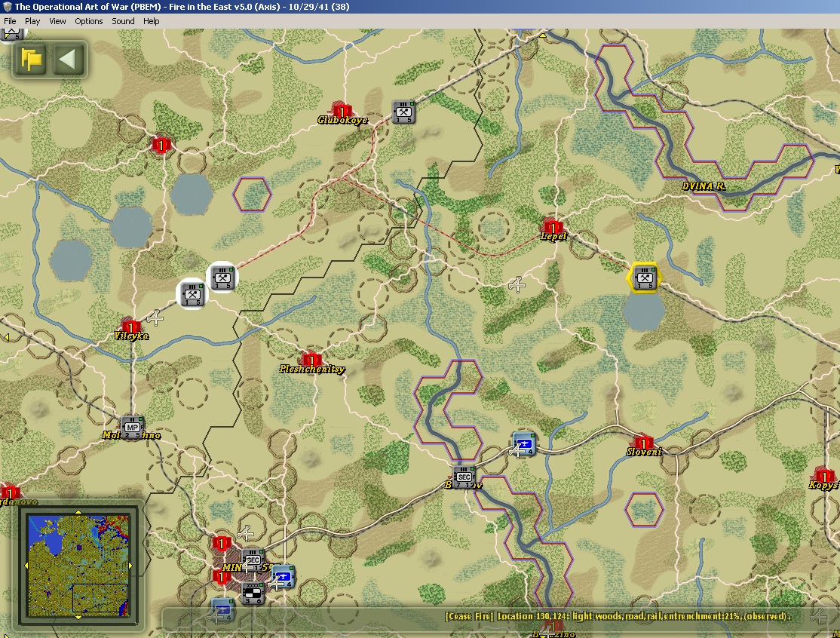Select the white-highlighted engineer unit nearest Vileyka
840x638 pixels.
[x=192, y=294]
